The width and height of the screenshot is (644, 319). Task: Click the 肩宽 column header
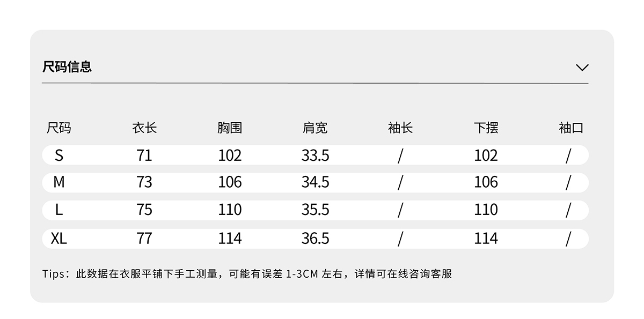click(x=315, y=128)
